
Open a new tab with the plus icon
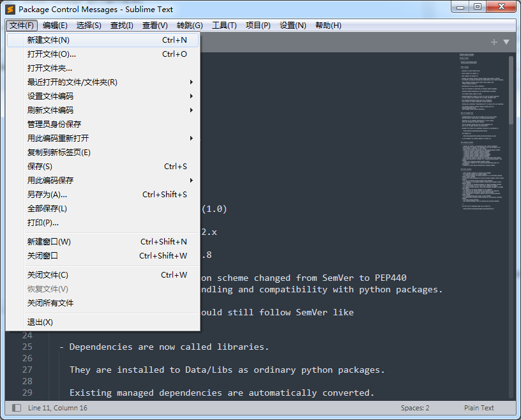tap(495, 41)
